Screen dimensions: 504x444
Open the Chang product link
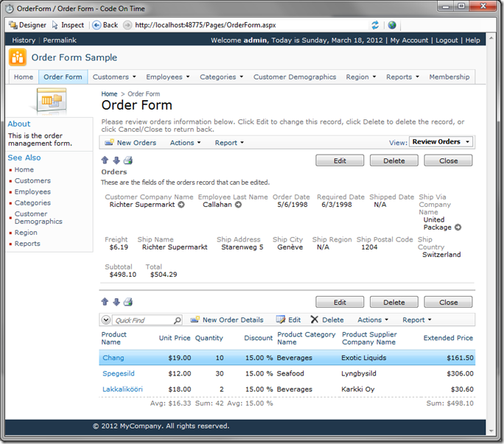[113, 358]
